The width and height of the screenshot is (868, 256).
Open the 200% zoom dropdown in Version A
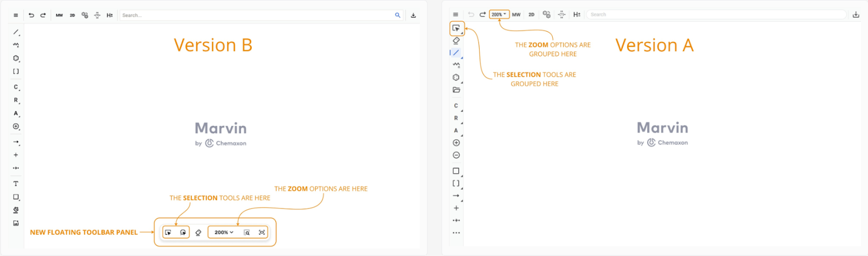499,15
